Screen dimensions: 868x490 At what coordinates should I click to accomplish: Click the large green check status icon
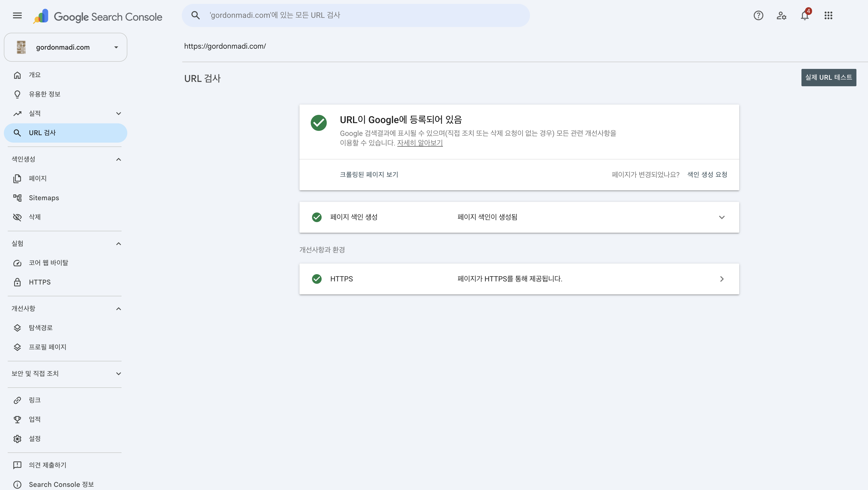319,123
